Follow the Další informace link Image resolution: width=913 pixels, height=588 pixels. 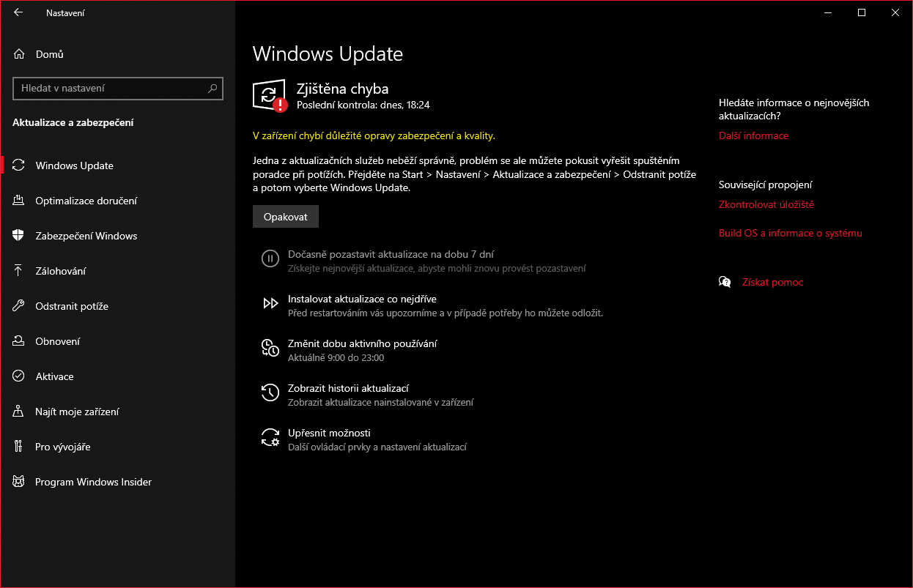(753, 135)
